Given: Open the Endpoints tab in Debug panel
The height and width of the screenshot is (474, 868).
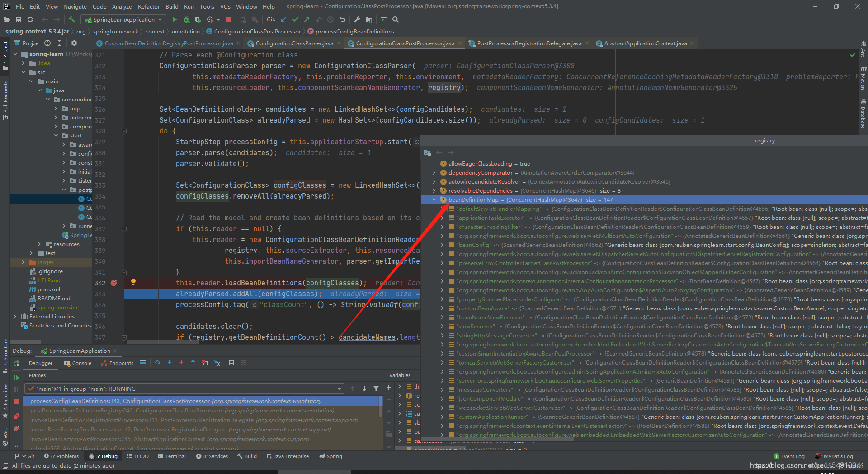Looking at the screenshot, I should tap(117, 363).
